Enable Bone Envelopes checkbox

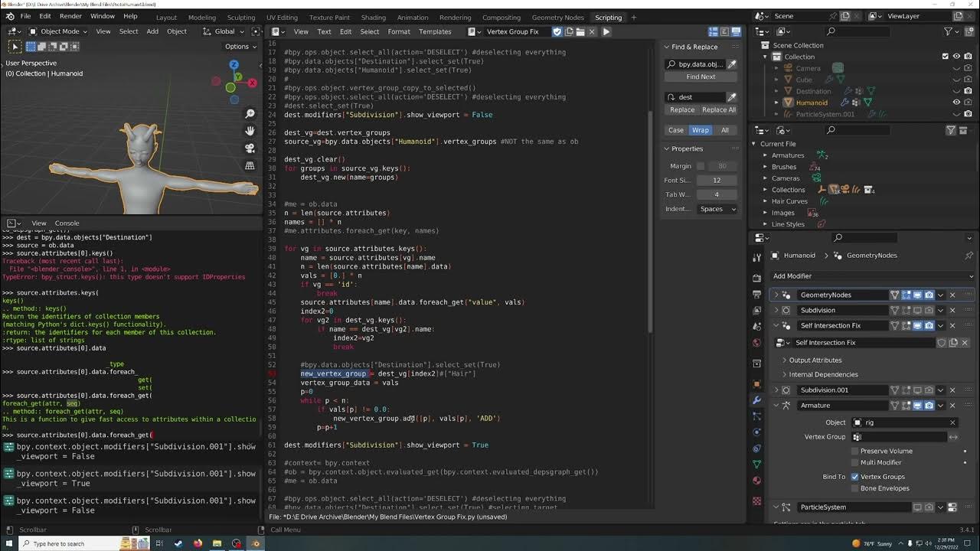click(854, 488)
